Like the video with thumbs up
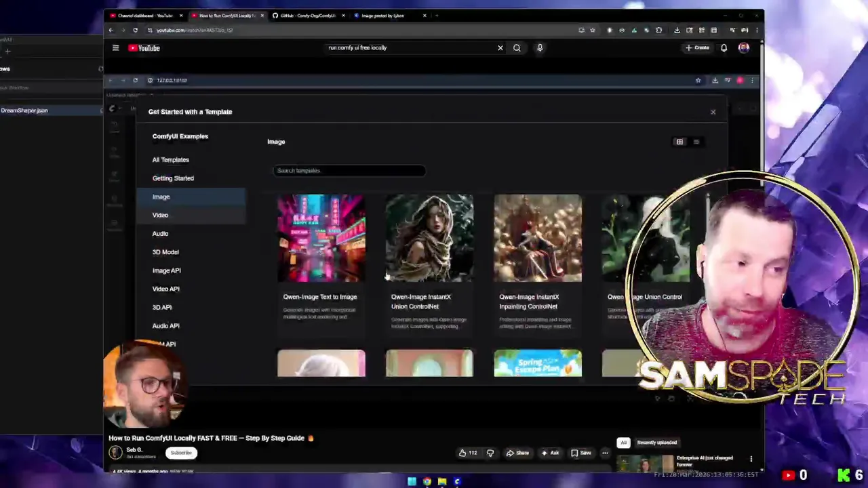Viewport: 868px width, 488px height. point(467,453)
